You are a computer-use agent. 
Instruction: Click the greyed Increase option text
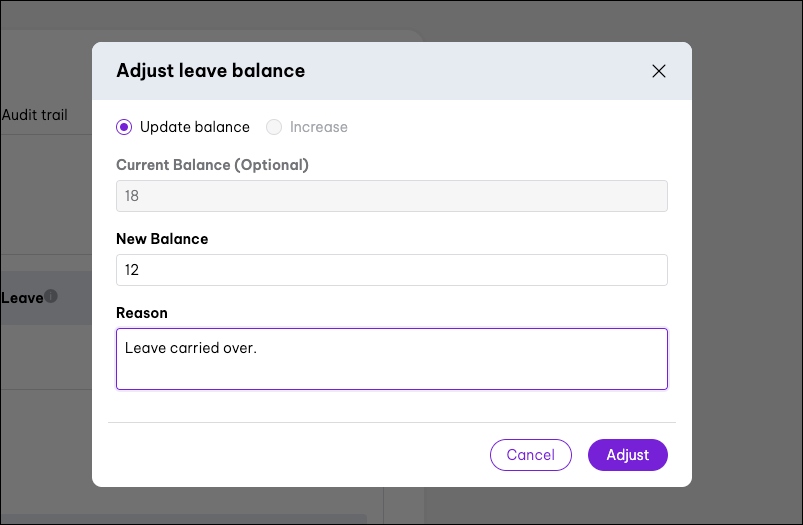pos(318,127)
